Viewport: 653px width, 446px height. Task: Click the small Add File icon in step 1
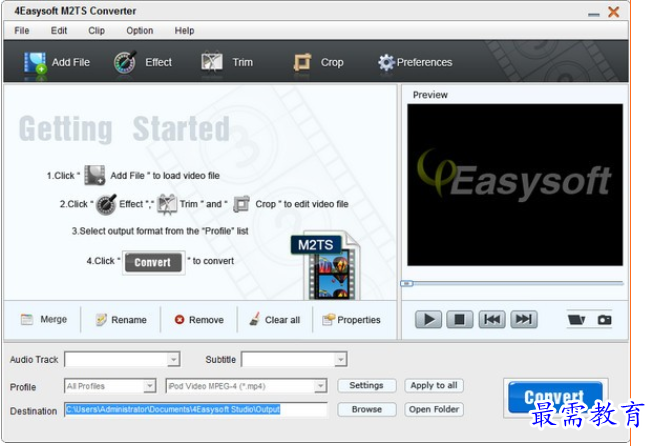click(x=95, y=175)
